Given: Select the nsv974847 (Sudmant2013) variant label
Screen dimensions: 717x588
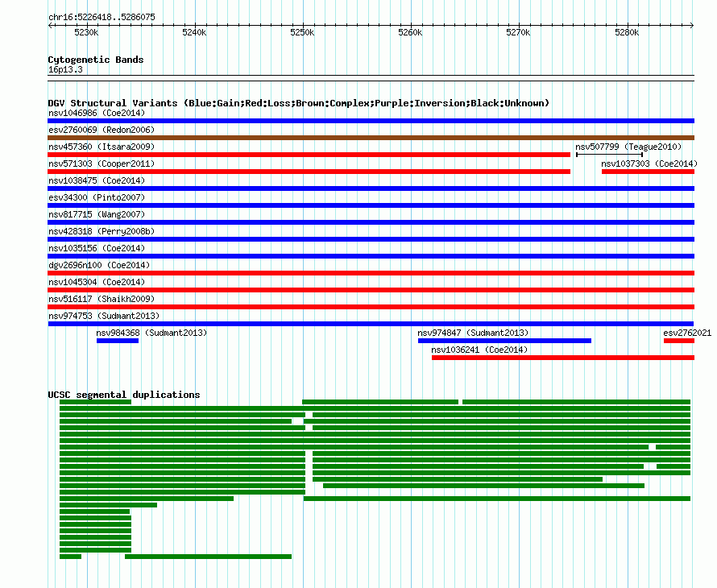Looking at the screenshot, I should coord(473,333).
